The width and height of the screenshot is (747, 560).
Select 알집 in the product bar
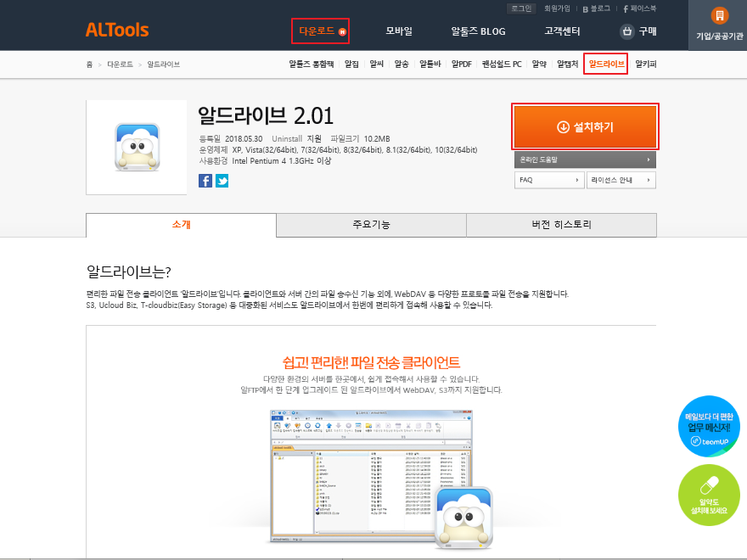pos(351,64)
